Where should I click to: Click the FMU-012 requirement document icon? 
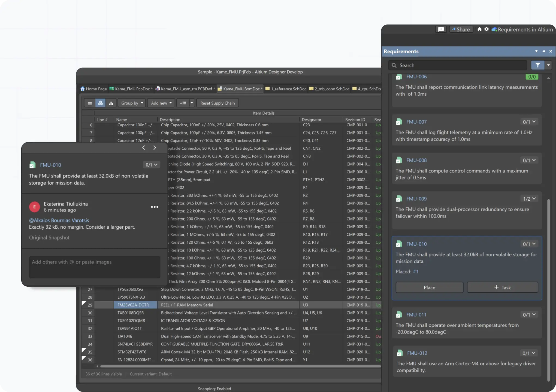tap(400, 353)
